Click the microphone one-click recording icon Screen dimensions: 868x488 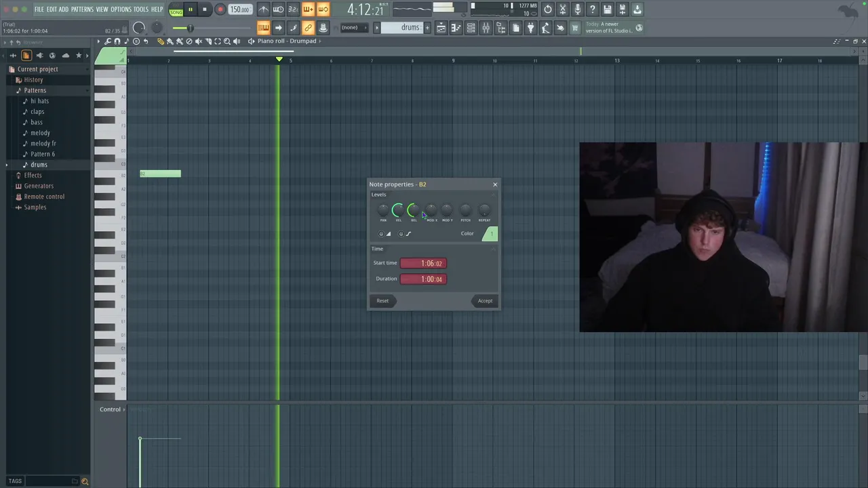(x=578, y=9)
